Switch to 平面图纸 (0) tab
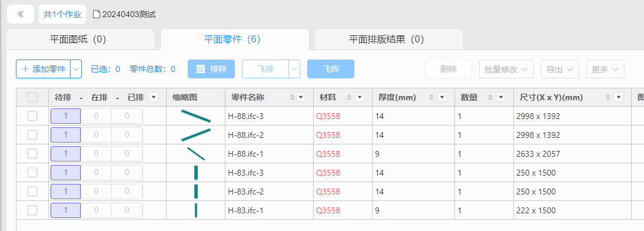644x231 pixels. click(x=78, y=39)
